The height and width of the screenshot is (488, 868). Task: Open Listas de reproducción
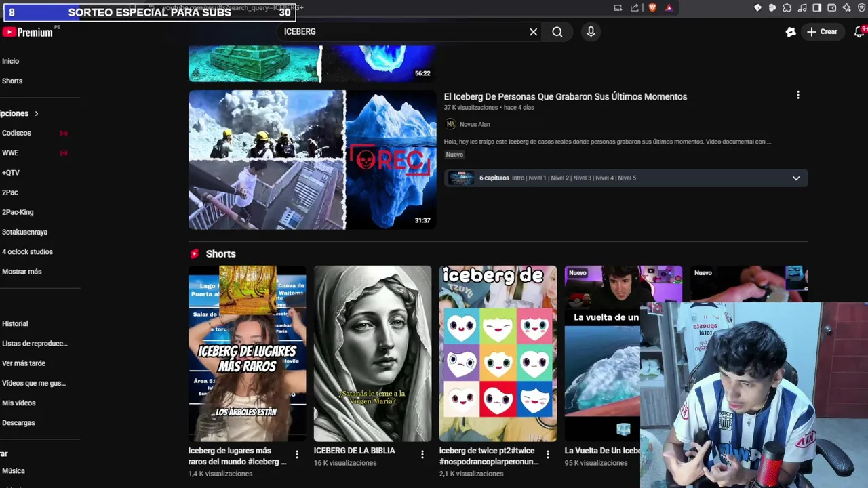[x=35, y=343]
